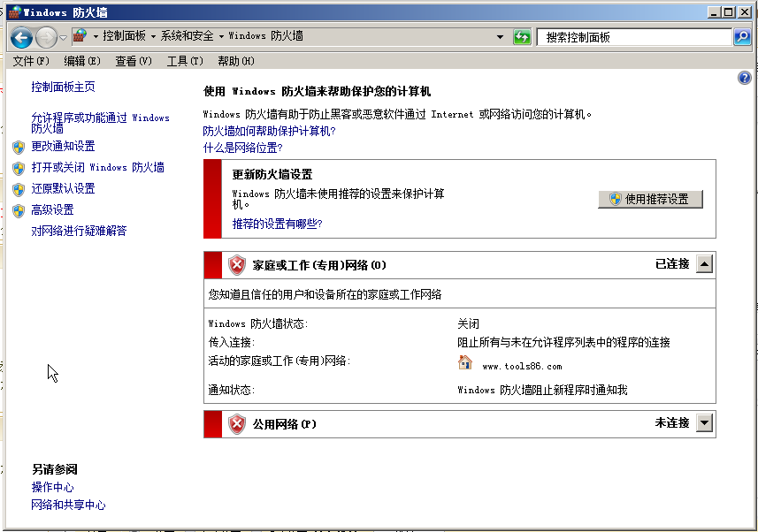Minimize the Windows 防火墙 window
758x532 pixels.
[x=714, y=12]
